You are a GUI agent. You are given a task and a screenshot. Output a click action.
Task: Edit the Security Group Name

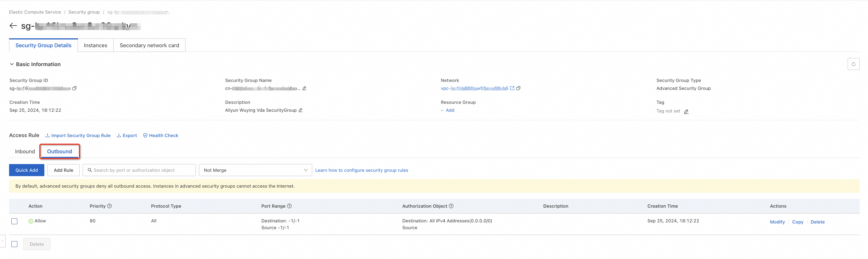pos(304,88)
